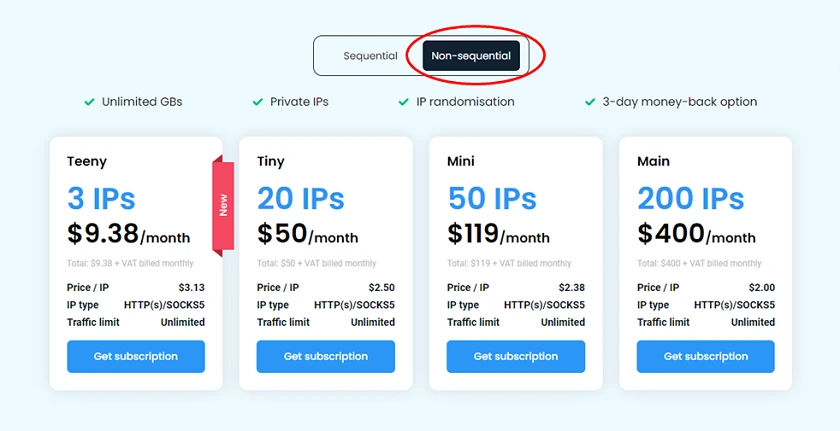The height and width of the screenshot is (431, 840).
Task: Click the 200 IPs heading in Main
Action: pyautogui.click(x=691, y=198)
